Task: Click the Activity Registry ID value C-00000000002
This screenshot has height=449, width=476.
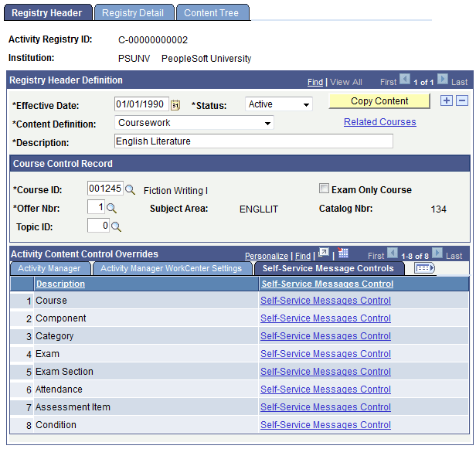Action: tap(153, 39)
